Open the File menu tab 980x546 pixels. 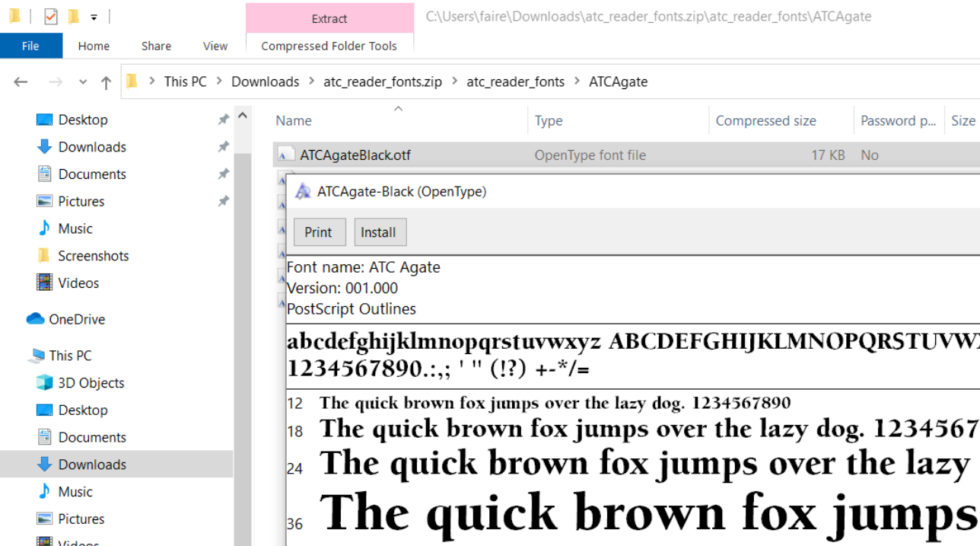point(30,46)
